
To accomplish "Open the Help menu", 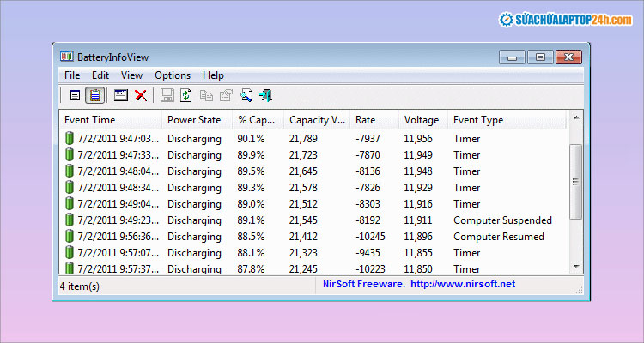I will tap(213, 75).
